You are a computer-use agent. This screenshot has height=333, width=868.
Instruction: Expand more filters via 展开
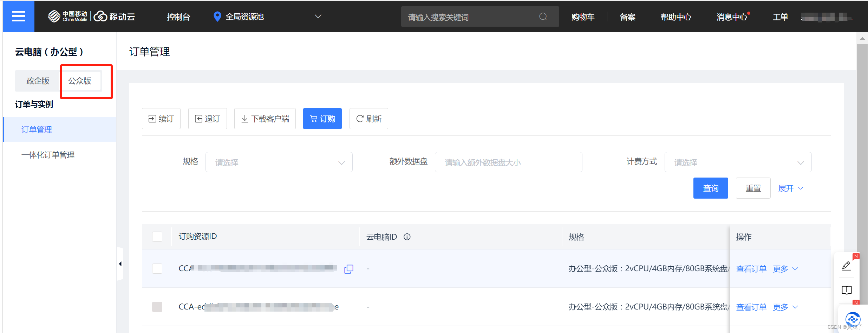[x=791, y=188]
